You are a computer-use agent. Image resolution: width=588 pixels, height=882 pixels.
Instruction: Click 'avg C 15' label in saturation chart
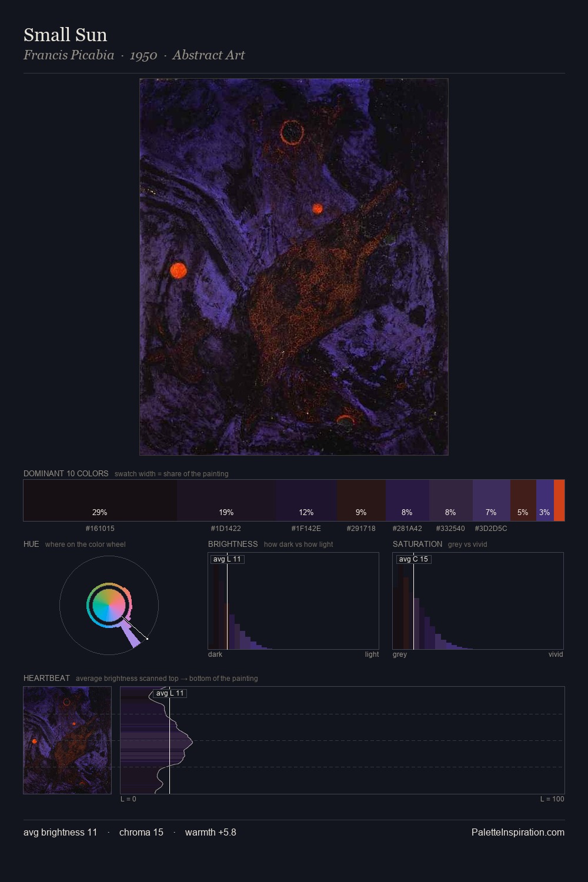tap(413, 559)
